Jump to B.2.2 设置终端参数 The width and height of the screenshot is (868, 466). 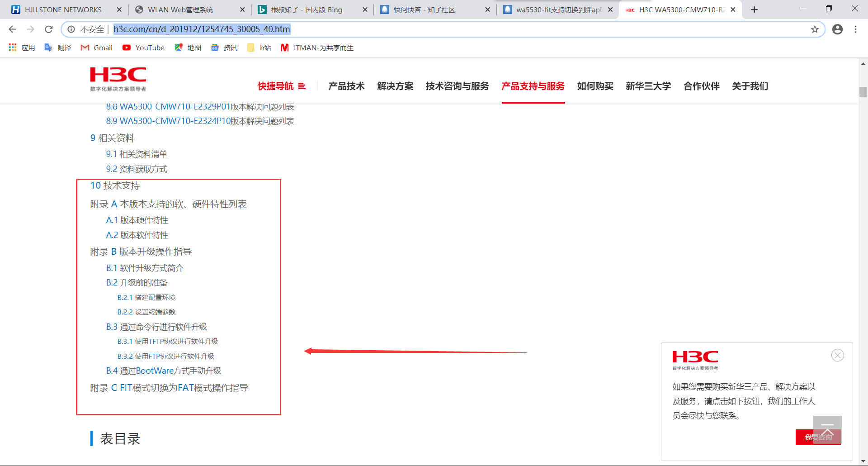pos(146,312)
